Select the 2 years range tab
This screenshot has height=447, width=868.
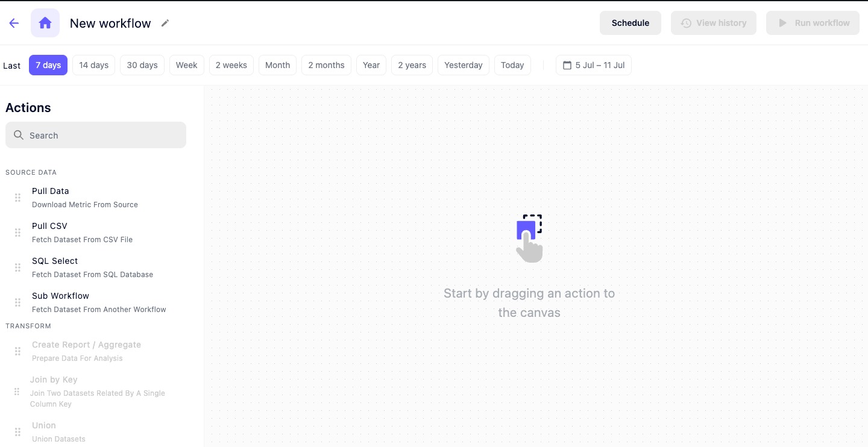coord(412,64)
